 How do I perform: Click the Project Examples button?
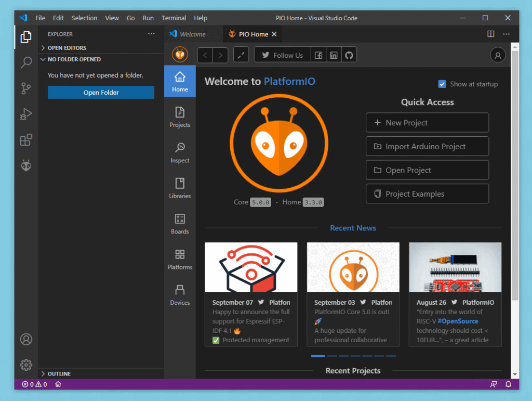tap(427, 194)
